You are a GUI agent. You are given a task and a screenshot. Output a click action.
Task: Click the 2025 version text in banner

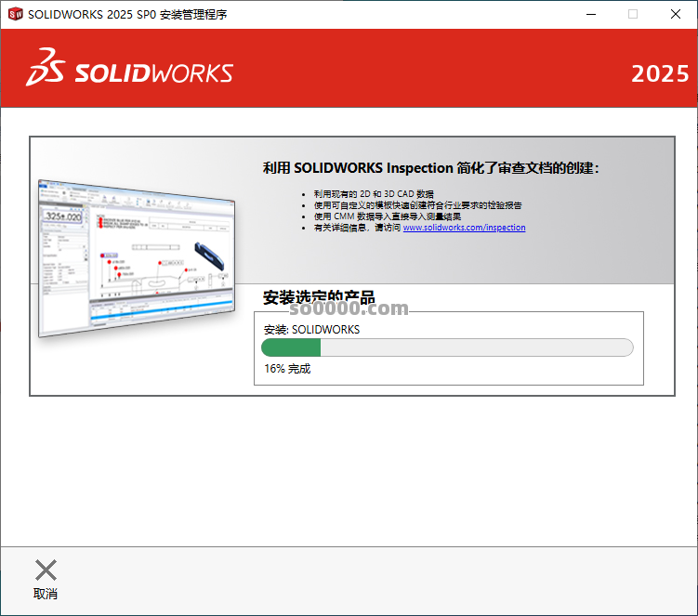pyautogui.click(x=659, y=73)
